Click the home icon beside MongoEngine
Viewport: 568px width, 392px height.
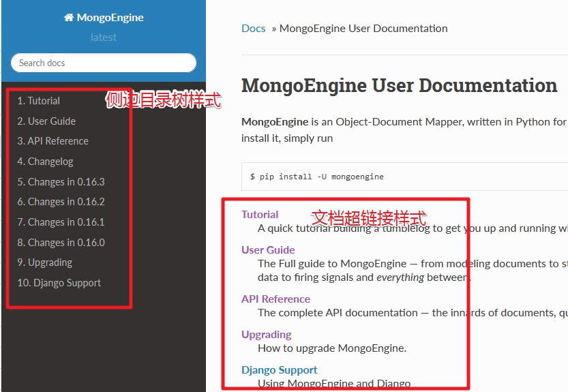coord(69,18)
